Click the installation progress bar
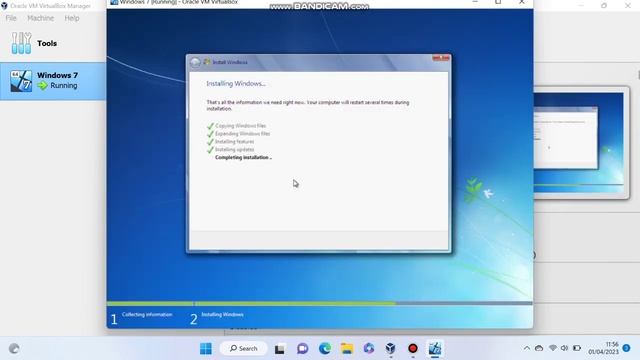Image resolution: width=640 pixels, height=360 pixels. [x=320, y=304]
